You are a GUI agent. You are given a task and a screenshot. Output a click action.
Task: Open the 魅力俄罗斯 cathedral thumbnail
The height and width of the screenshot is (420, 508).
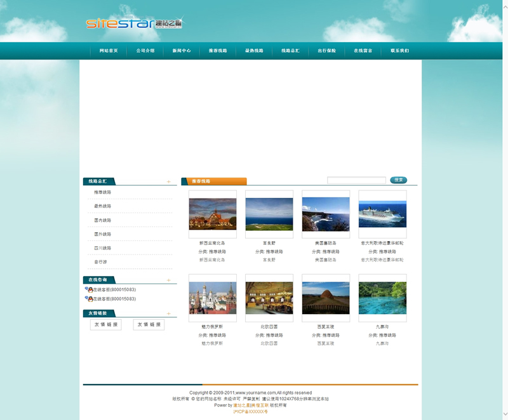[212, 298]
